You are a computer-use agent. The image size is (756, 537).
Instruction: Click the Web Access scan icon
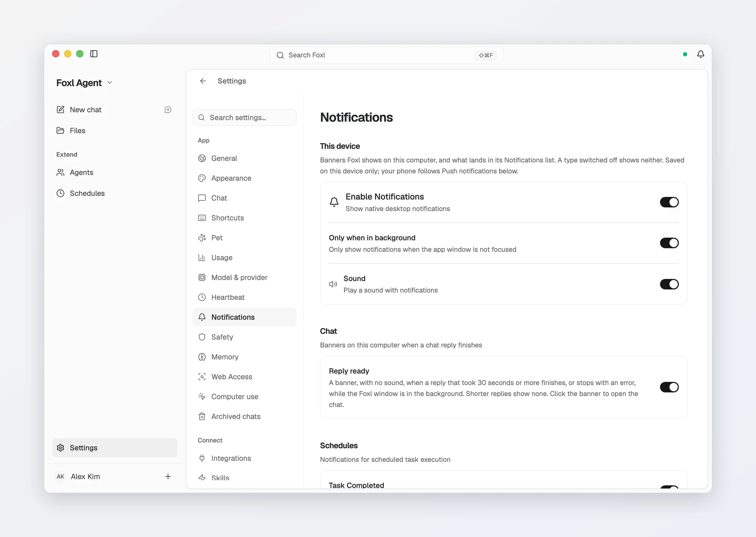[202, 377]
